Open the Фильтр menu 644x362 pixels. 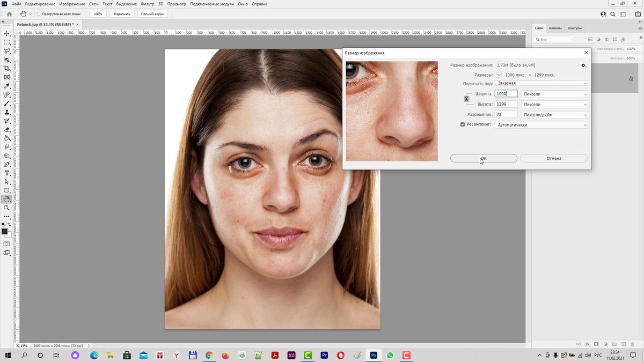point(148,4)
